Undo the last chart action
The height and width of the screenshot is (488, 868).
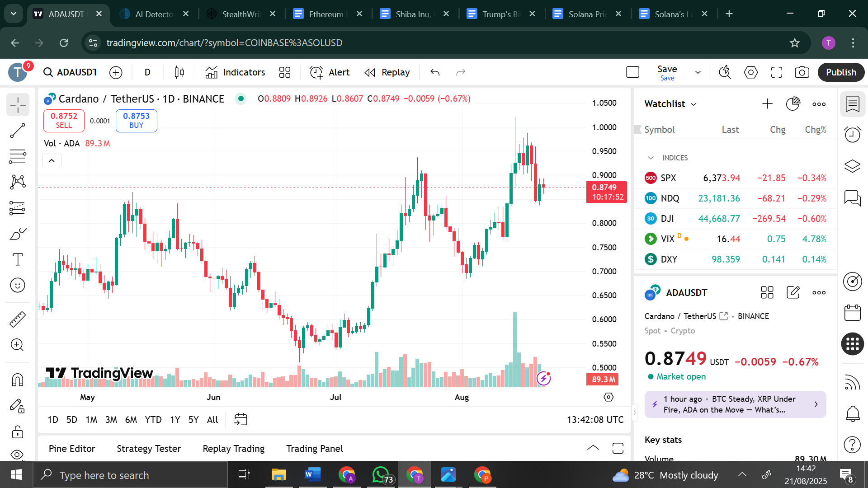click(435, 72)
